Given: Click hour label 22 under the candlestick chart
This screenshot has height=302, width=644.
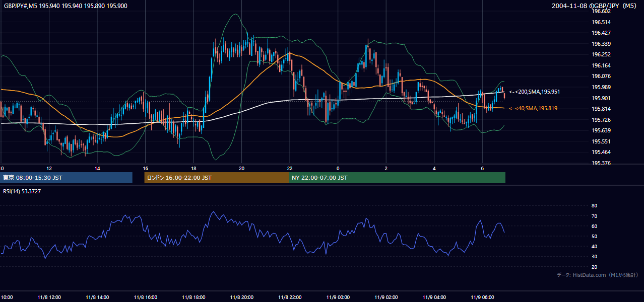Looking at the screenshot, I should pyautogui.click(x=290, y=168).
